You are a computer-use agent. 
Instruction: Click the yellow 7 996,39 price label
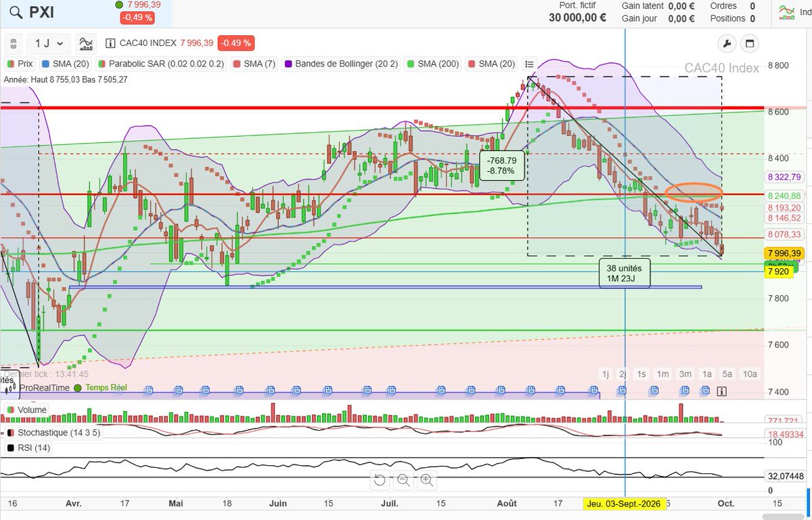[x=784, y=253]
